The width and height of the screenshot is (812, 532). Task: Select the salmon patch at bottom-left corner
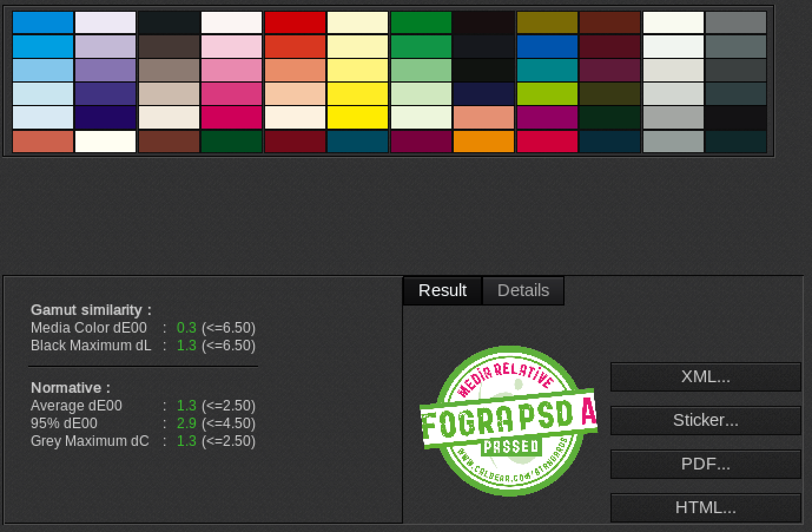tap(43, 142)
